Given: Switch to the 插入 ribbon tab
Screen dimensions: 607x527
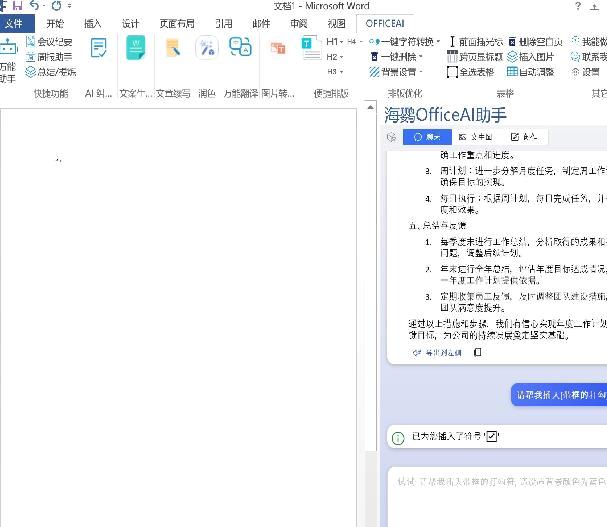Looking at the screenshot, I should click(93, 24).
